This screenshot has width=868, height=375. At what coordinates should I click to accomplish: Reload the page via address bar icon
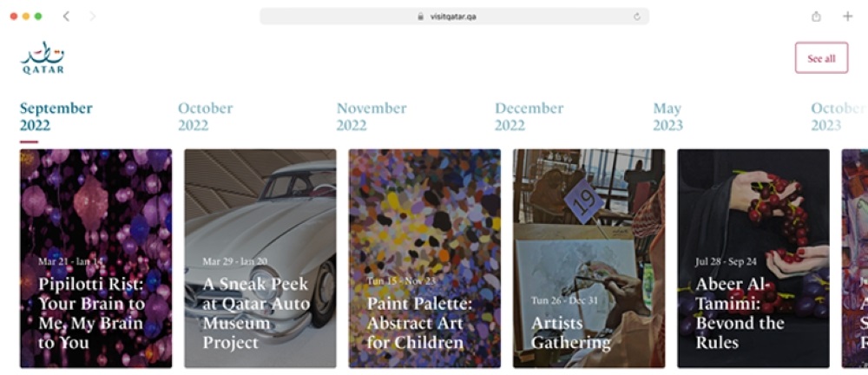point(637,16)
